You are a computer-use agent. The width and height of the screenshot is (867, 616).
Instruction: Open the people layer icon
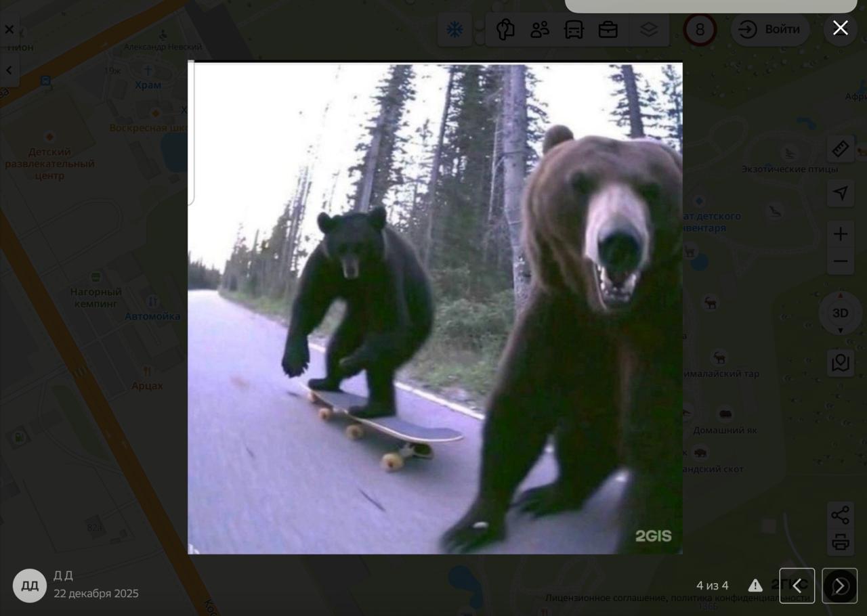tap(540, 30)
